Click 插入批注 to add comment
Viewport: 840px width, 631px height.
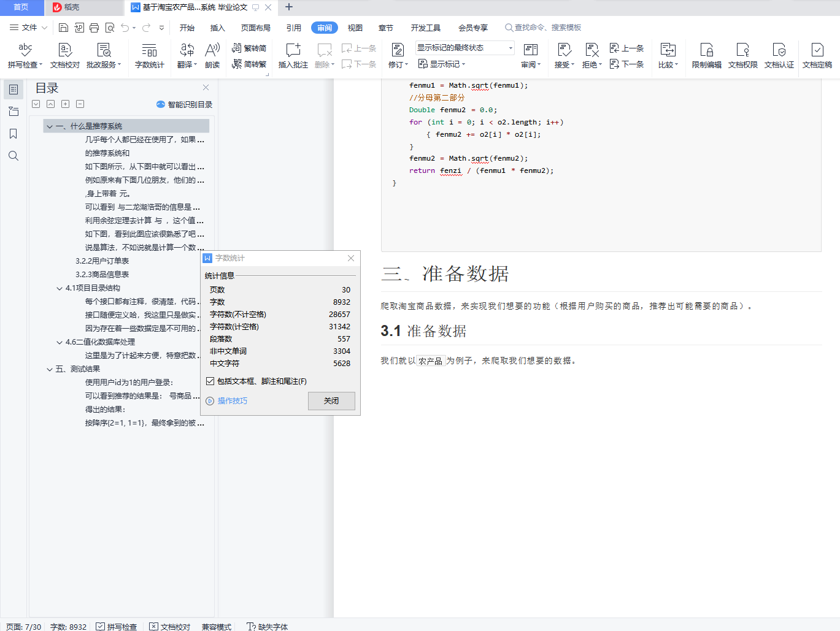pyautogui.click(x=293, y=55)
